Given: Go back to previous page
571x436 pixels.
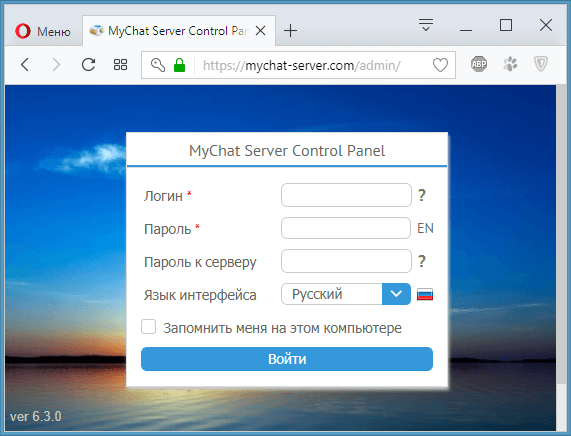Looking at the screenshot, I should 25,65.
